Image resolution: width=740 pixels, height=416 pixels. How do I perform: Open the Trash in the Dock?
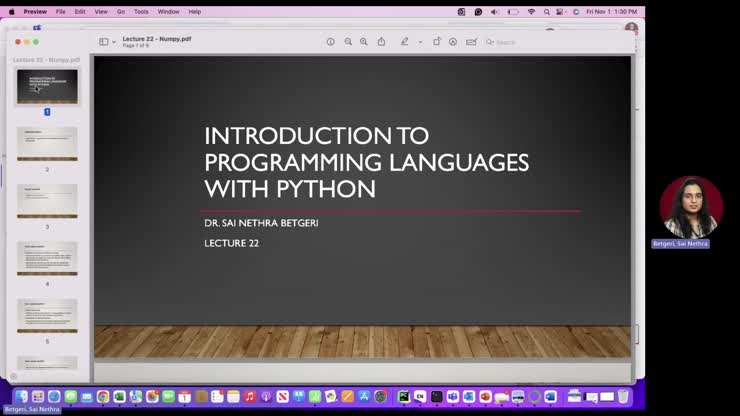[623, 397]
